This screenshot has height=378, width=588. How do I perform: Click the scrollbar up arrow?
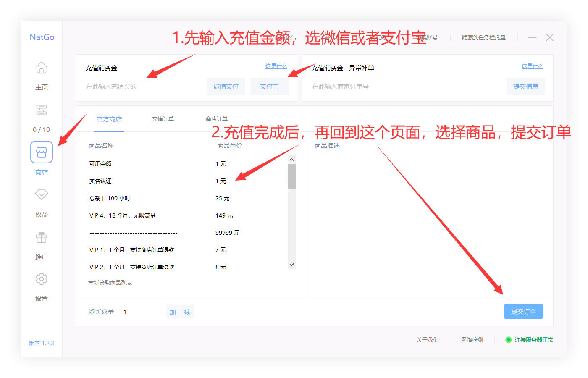[291, 159]
